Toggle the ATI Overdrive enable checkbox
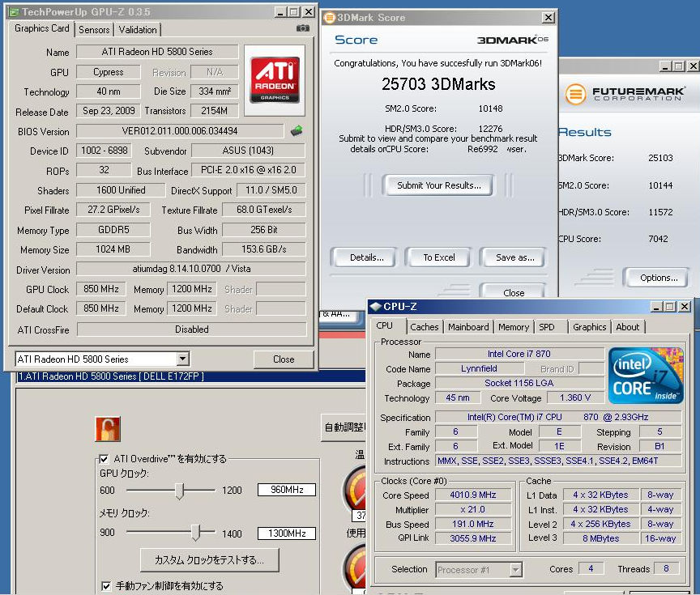Screen dimensions: 700x595 pyautogui.click(x=105, y=459)
